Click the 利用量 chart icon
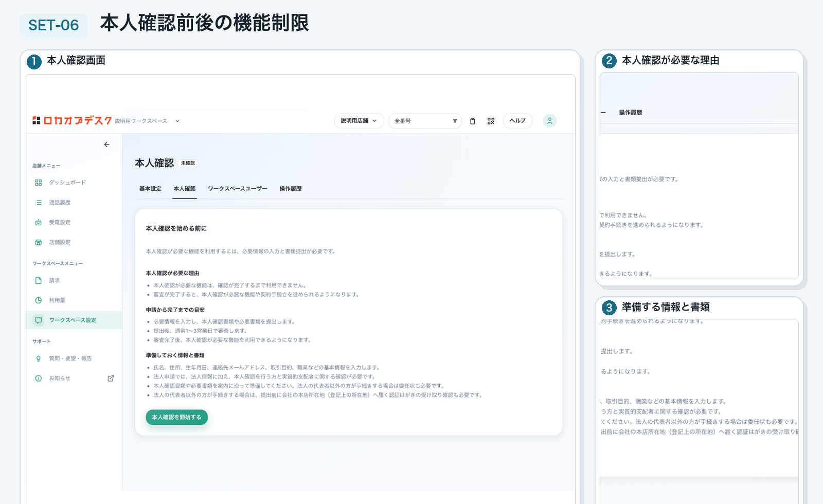This screenshot has height=504, width=823. point(39,300)
